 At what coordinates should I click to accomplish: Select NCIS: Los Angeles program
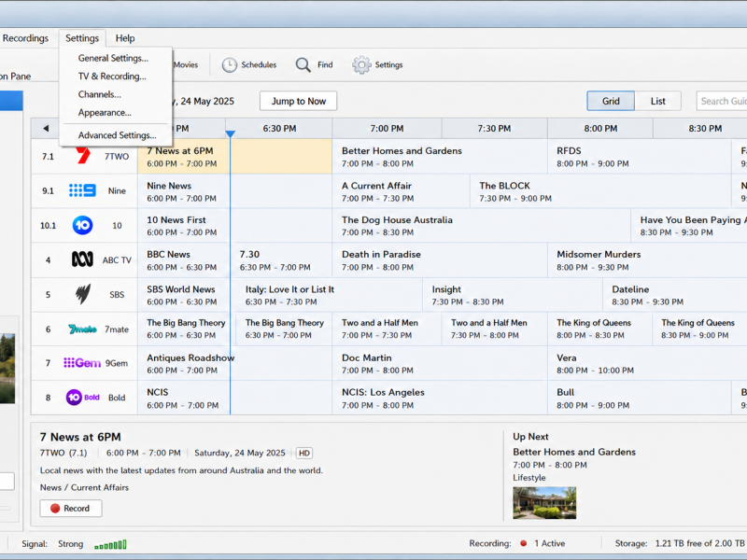click(440, 399)
